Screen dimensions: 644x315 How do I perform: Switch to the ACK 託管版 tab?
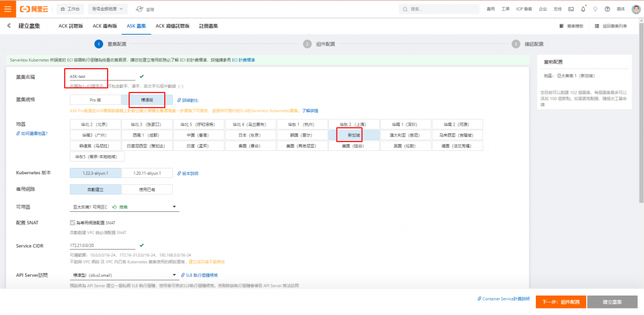[70, 26]
